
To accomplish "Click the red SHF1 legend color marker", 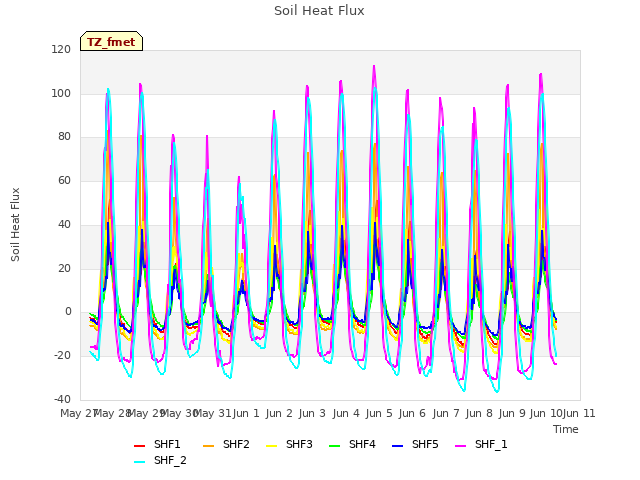I will pyautogui.click(x=139, y=446).
